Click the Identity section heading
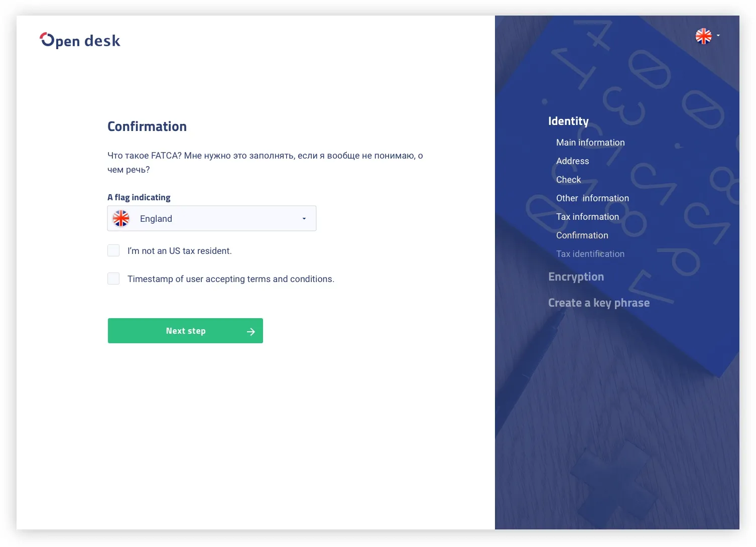Image resolution: width=756 pixels, height=547 pixels. click(x=568, y=121)
